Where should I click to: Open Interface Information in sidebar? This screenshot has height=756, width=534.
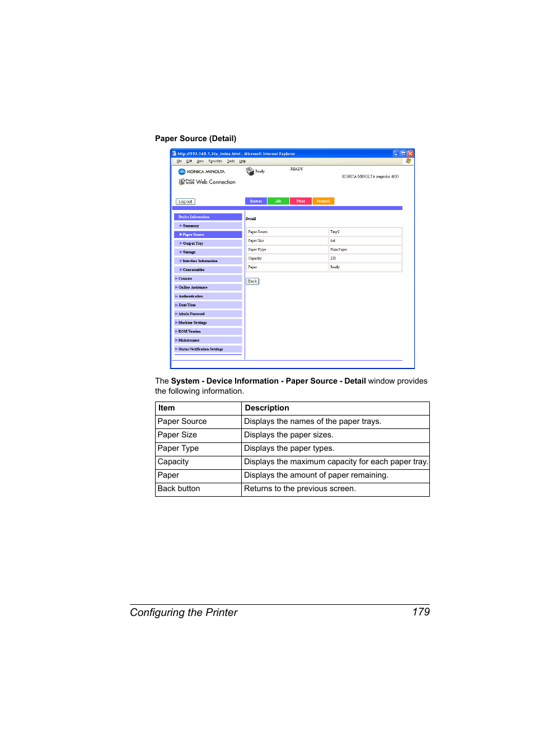tap(208, 261)
